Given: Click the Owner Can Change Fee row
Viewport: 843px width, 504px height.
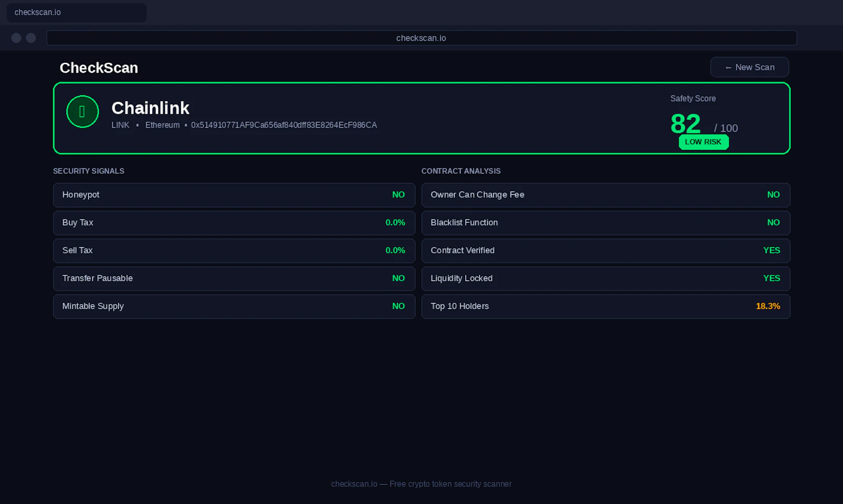Looking at the screenshot, I should (x=606, y=195).
